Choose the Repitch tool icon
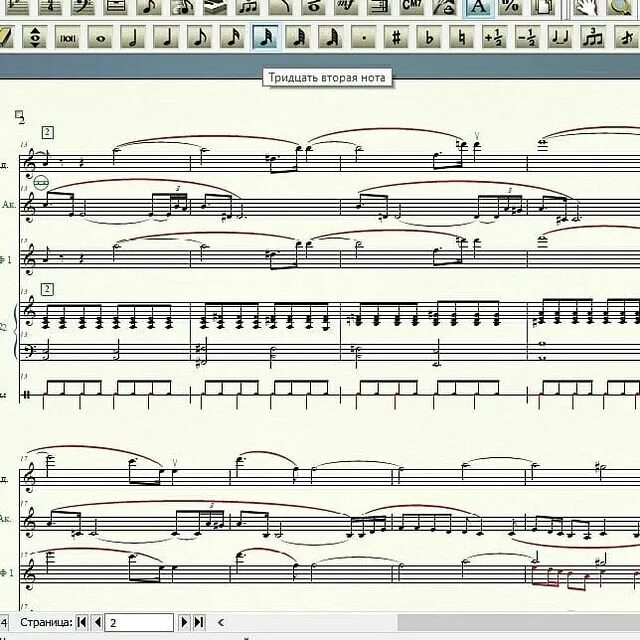The height and width of the screenshot is (640, 640). (x=35, y=38)
